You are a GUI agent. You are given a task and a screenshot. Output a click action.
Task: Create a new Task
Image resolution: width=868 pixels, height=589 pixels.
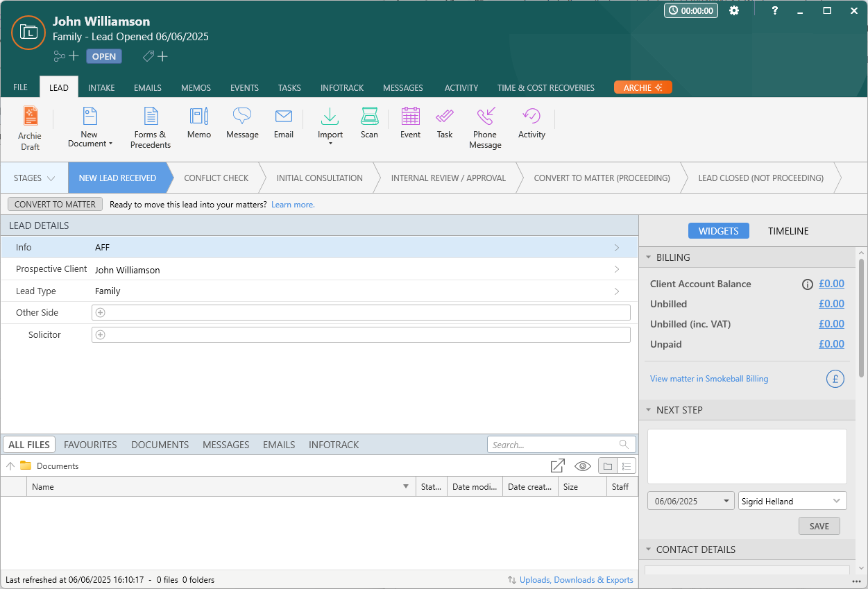[445, 123]
